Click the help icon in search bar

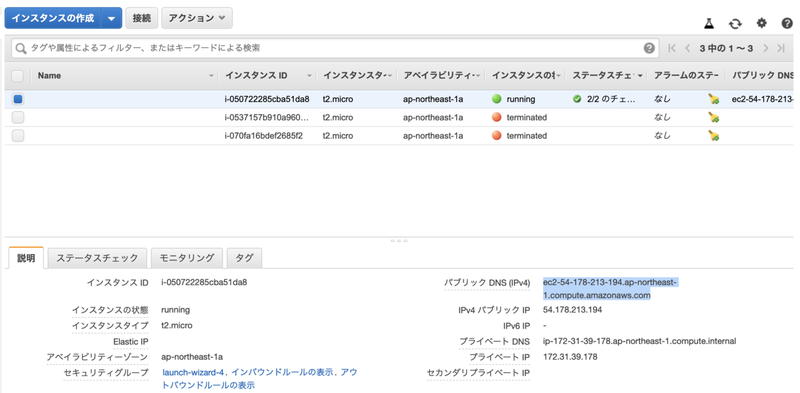[x=649, y=48]
